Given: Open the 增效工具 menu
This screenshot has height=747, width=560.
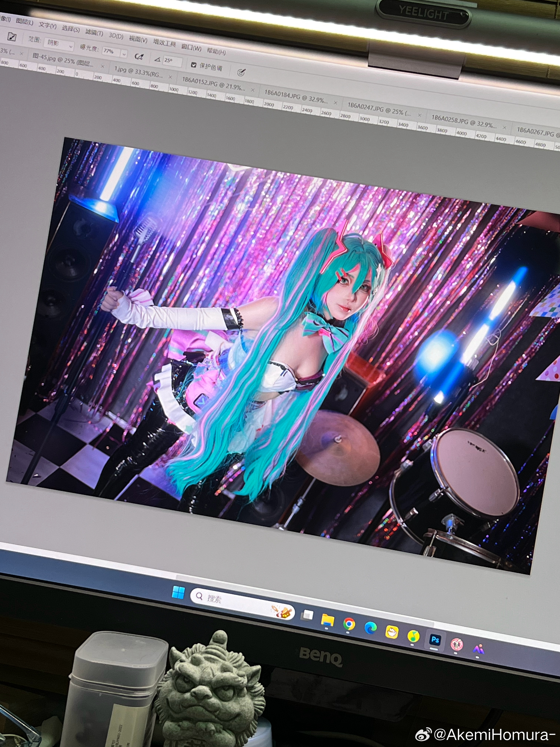Looking at the screenshot, I should coord(164,43).
